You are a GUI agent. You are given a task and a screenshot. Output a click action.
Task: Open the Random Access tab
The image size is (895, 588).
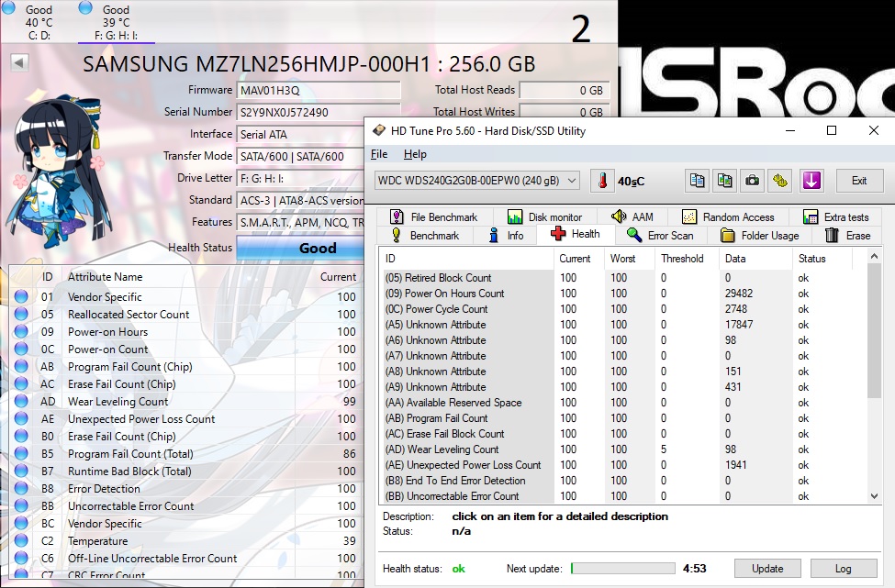728,216
